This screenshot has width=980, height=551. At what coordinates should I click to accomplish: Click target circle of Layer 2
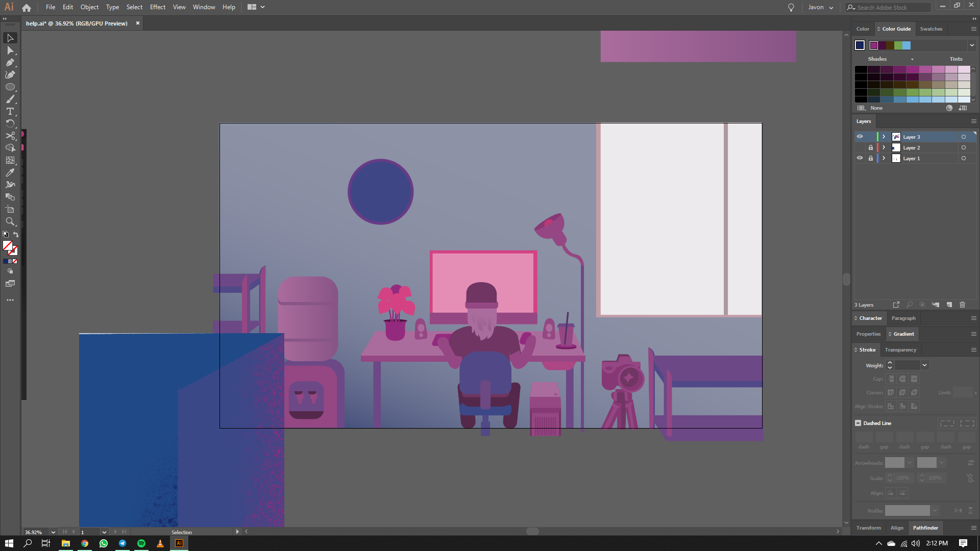[x=964, y=147]
